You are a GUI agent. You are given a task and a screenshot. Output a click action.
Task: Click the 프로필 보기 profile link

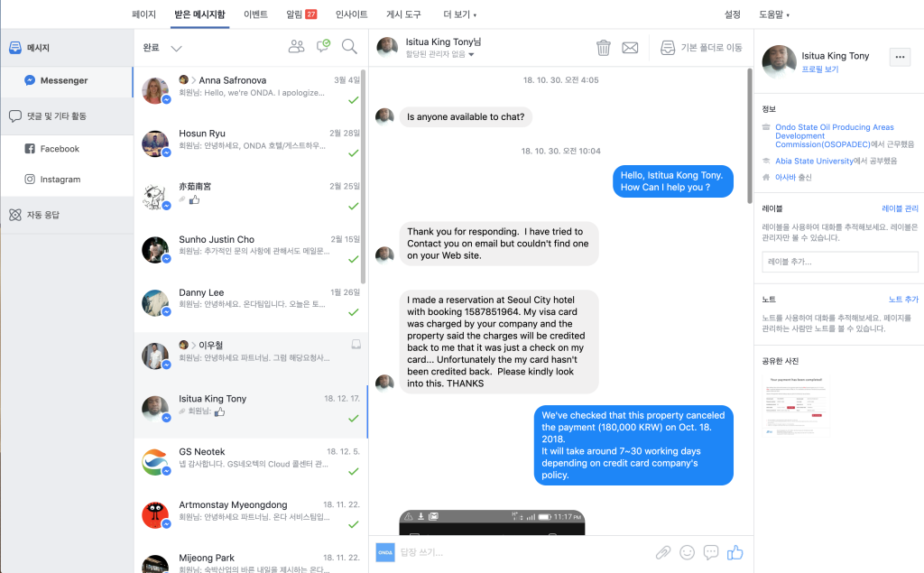819,69
